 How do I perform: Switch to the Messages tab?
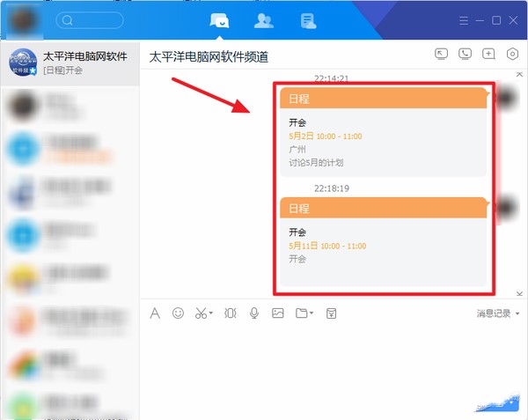(x=220, y=20)
